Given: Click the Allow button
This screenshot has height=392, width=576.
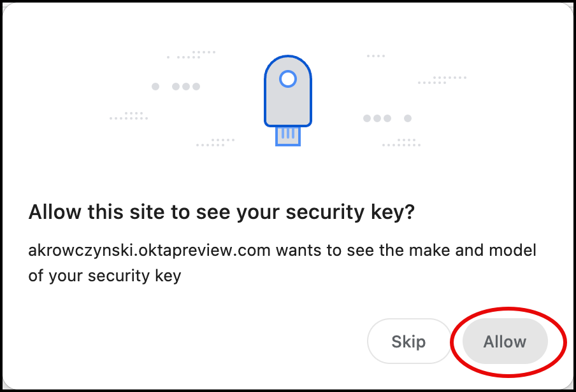Looking at the screenshot, I should 505,342.
